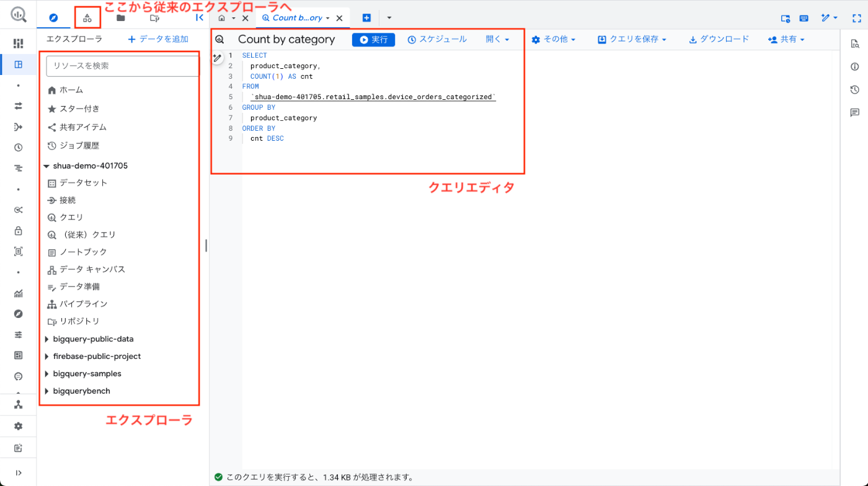Open the clock scheduled queries icon in left rail
This screenshot has height=486, width=868.
click(18, 148)
